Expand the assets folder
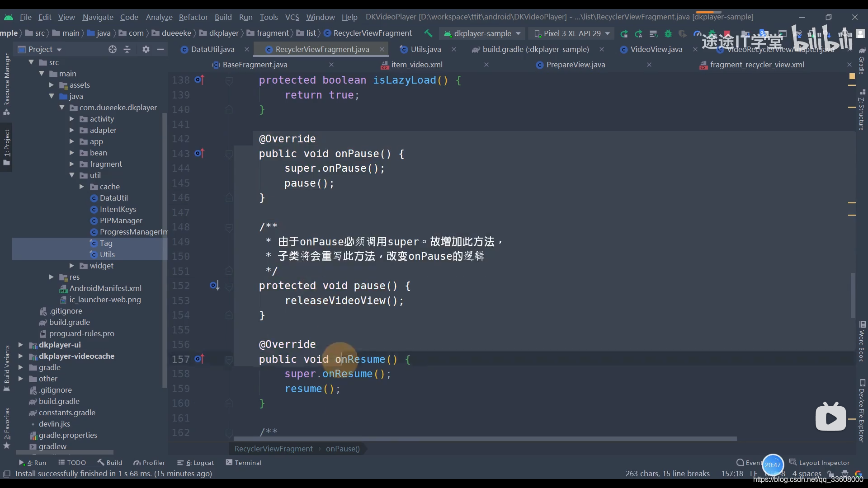Image resolution: width=868 pixels, height=488 pixels. (51, 84)
